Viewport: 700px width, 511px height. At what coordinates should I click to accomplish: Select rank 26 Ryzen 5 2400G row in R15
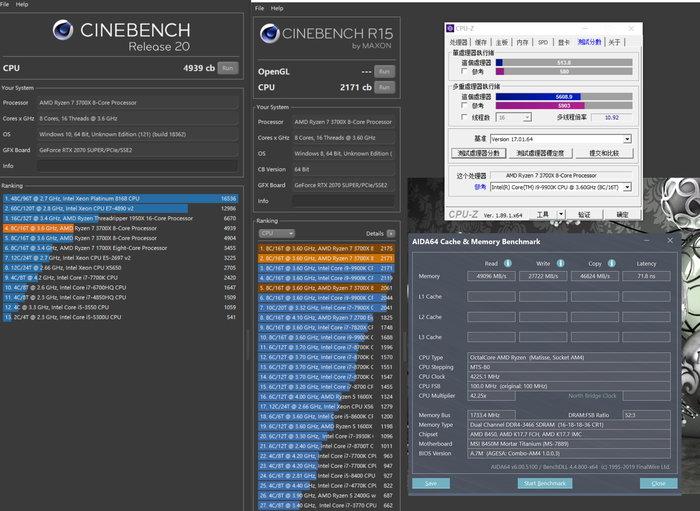[x=326, y=495]
